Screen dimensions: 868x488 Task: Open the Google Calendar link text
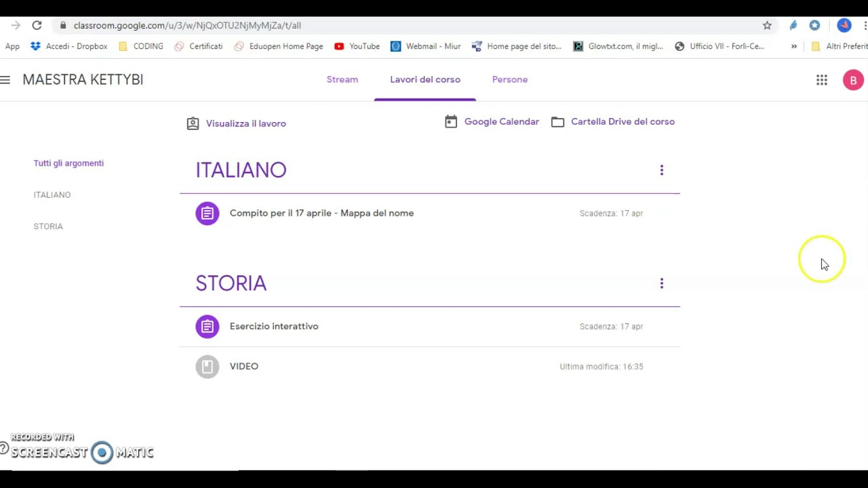click(x=502, y=121)
